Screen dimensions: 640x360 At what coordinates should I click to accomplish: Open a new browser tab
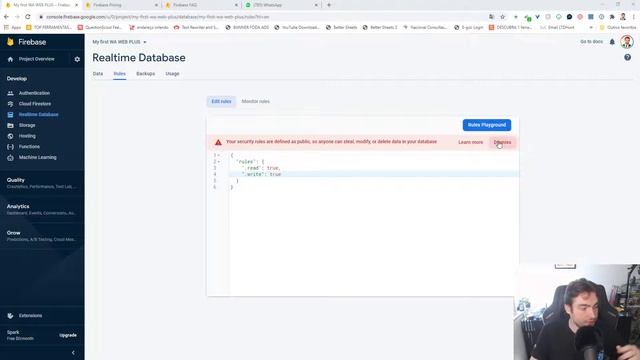(x=329, y=5)
